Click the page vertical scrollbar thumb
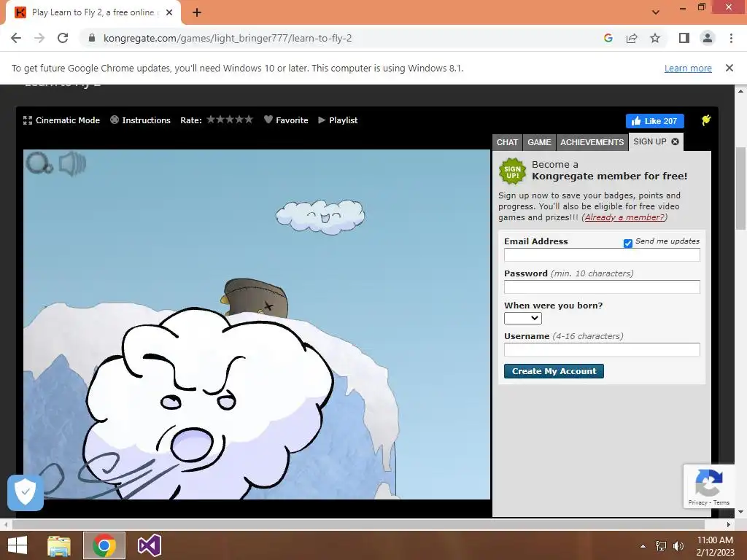 [741, 190]
